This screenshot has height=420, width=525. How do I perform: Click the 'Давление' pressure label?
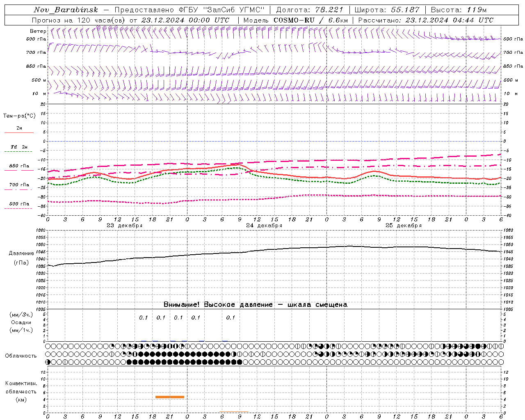coord(21,253)
